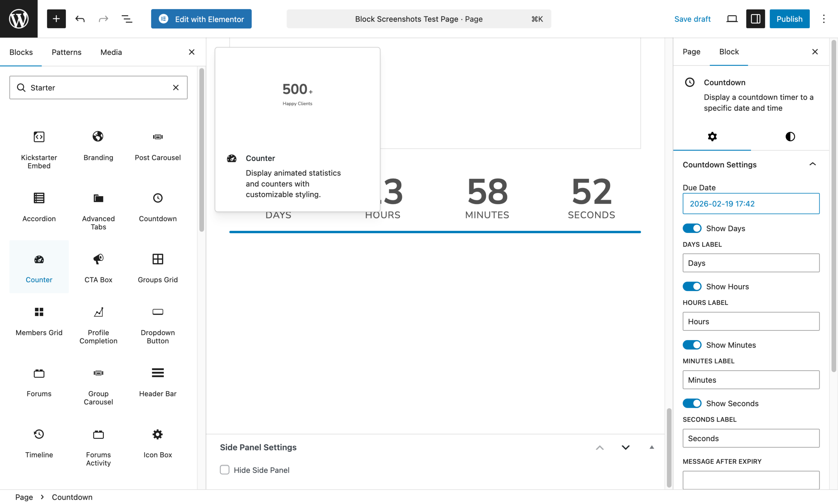Switch to the Patterns tab
Viewport: 838px width, 504px height.
coord(66,52)
